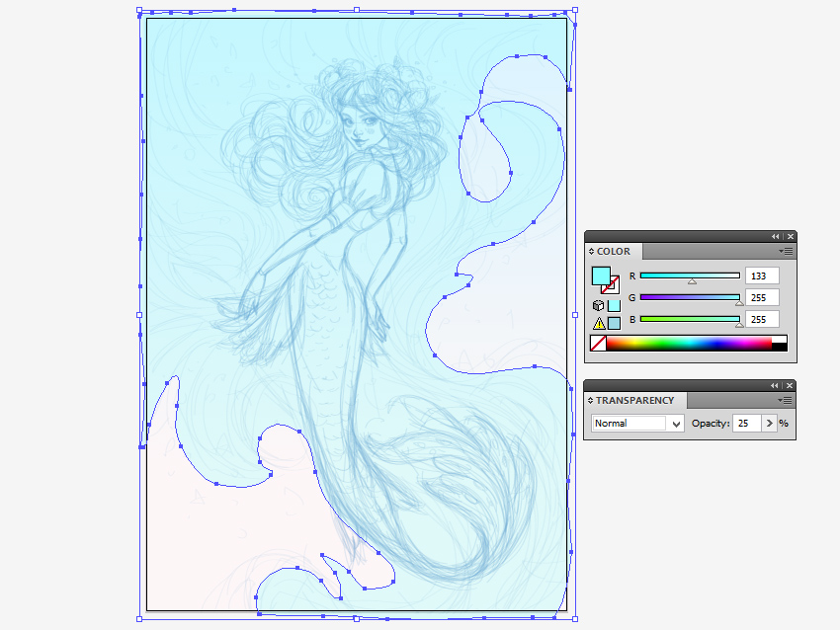Open the Normal blending mode dropdown

coord(637,424)
